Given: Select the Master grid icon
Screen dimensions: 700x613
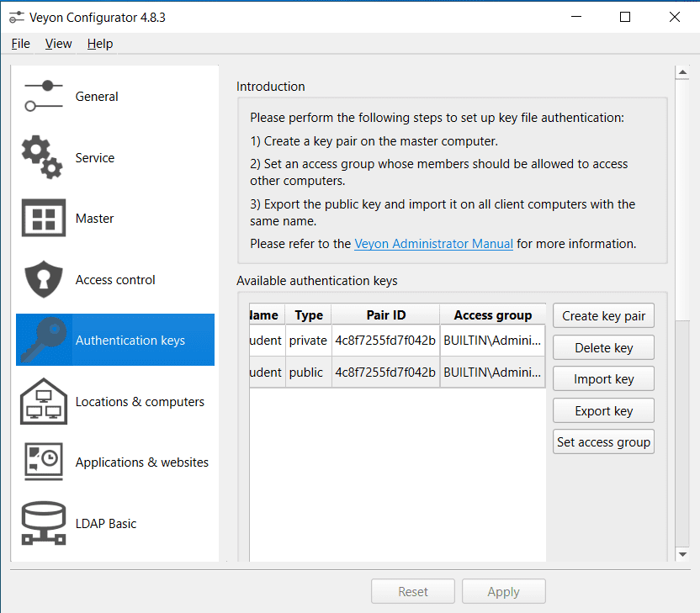Looking at the screenshot, I should coord(44,219).
